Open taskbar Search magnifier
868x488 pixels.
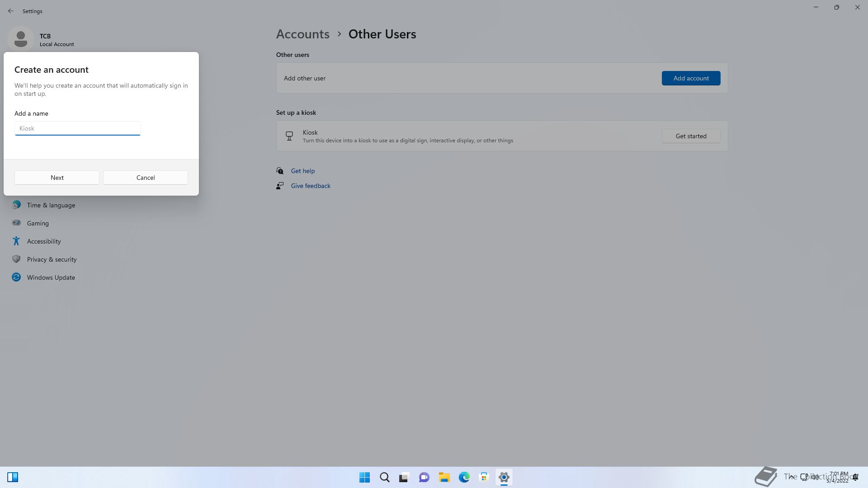click(x=384, y=477)
